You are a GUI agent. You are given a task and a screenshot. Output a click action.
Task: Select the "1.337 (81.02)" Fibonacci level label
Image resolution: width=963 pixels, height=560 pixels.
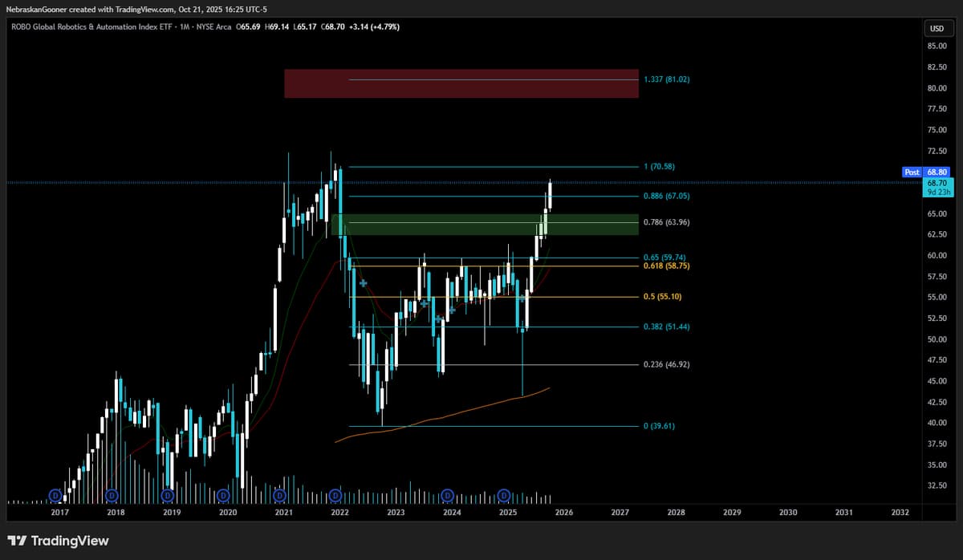[666, 79]
